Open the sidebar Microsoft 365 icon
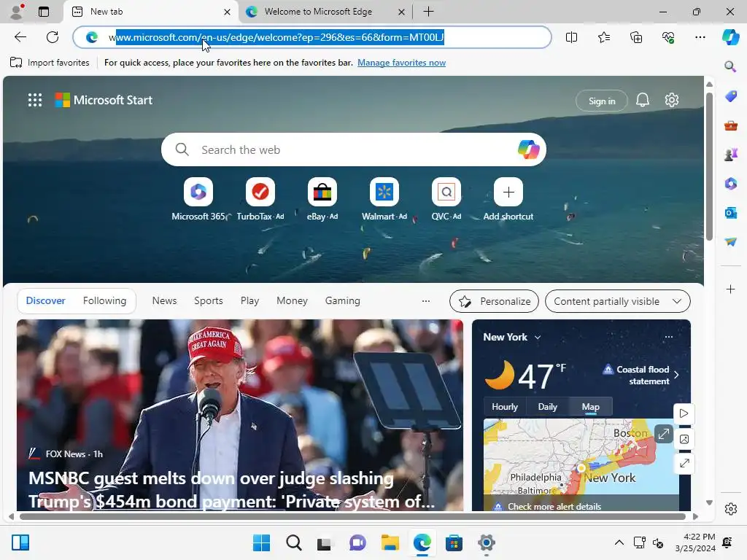Viewport: 747px width, 560px height. pos(731,183)
